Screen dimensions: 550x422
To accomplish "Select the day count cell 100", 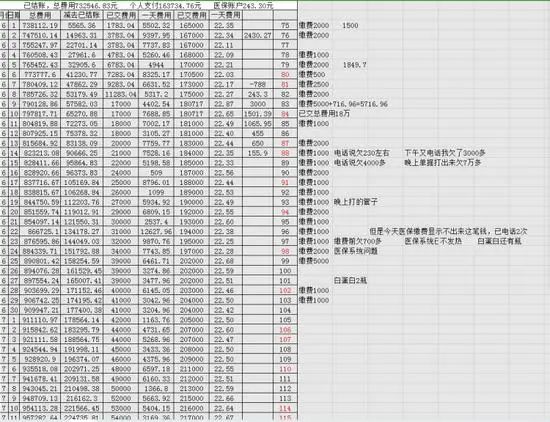I will [285, 271].
